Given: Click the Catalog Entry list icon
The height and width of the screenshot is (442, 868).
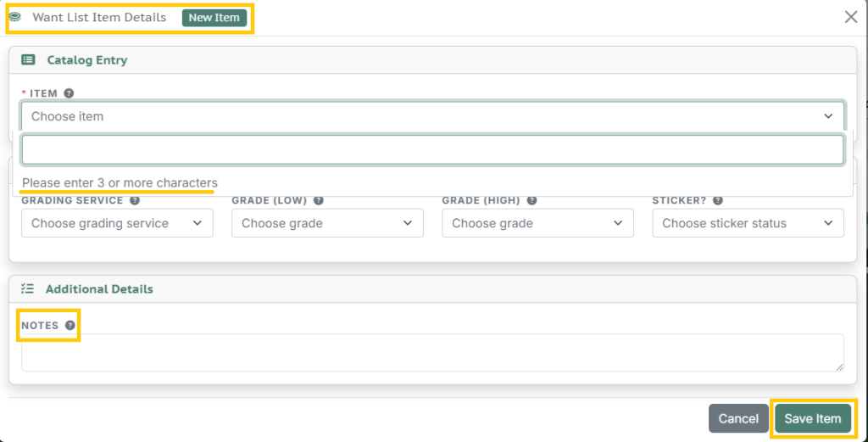Looking at the screenshot, I should (28, 60).
